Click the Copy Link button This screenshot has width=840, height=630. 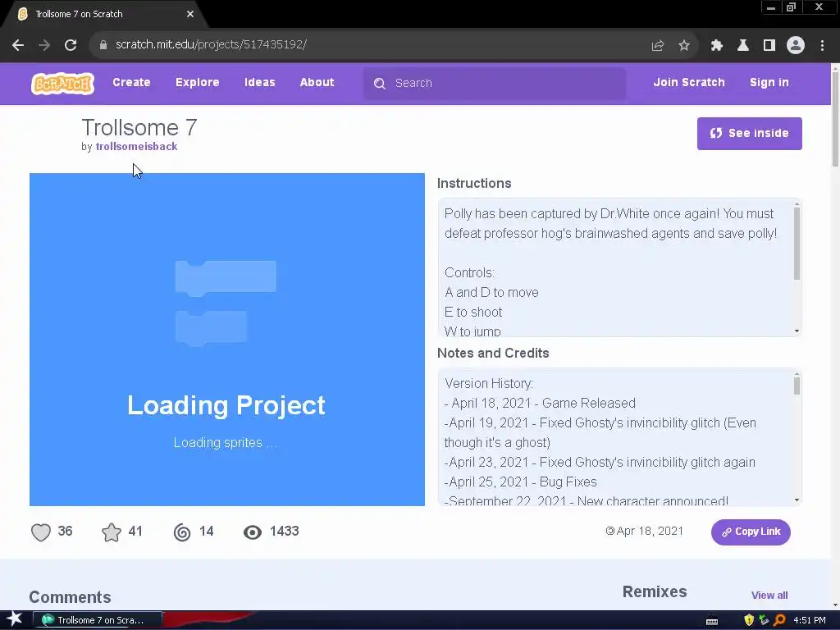(x=751, y=532)
